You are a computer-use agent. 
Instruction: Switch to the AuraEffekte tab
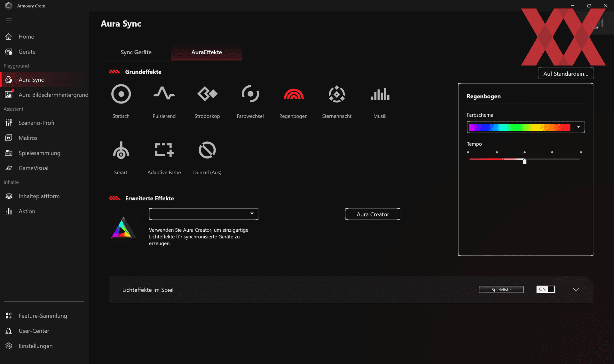point(207,52)
